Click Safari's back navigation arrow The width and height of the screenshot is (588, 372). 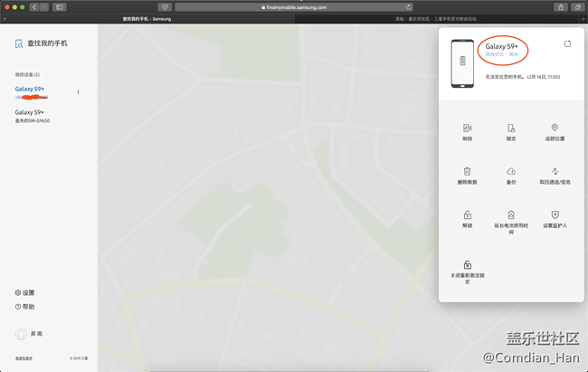[x=34, y=6]
